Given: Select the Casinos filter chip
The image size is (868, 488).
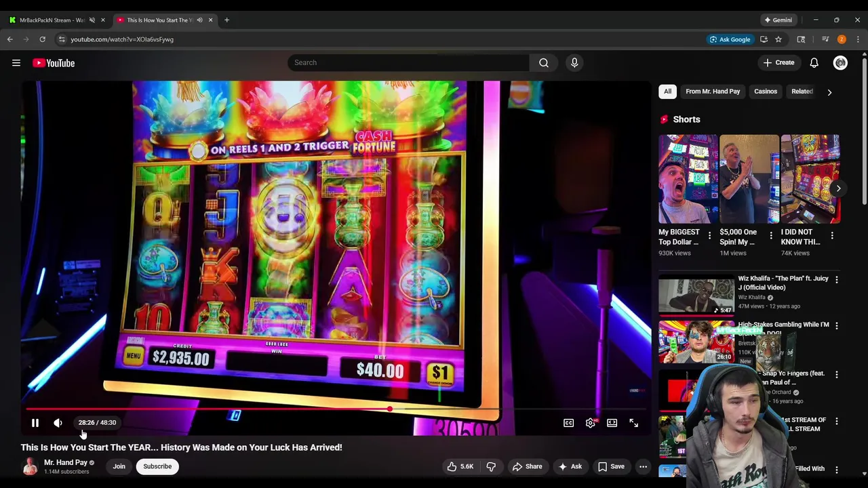Looking at the screenshot, I should tap(766, 91).
